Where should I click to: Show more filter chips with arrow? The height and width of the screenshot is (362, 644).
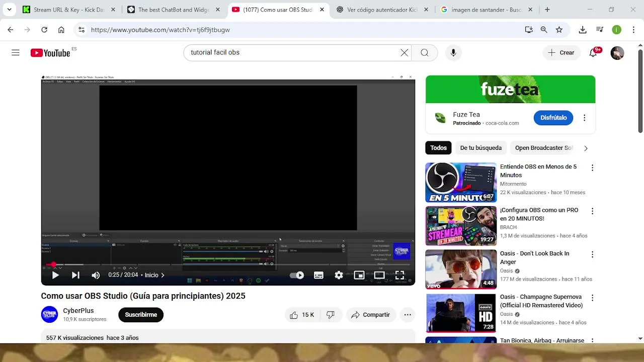[x=586, y=148]
